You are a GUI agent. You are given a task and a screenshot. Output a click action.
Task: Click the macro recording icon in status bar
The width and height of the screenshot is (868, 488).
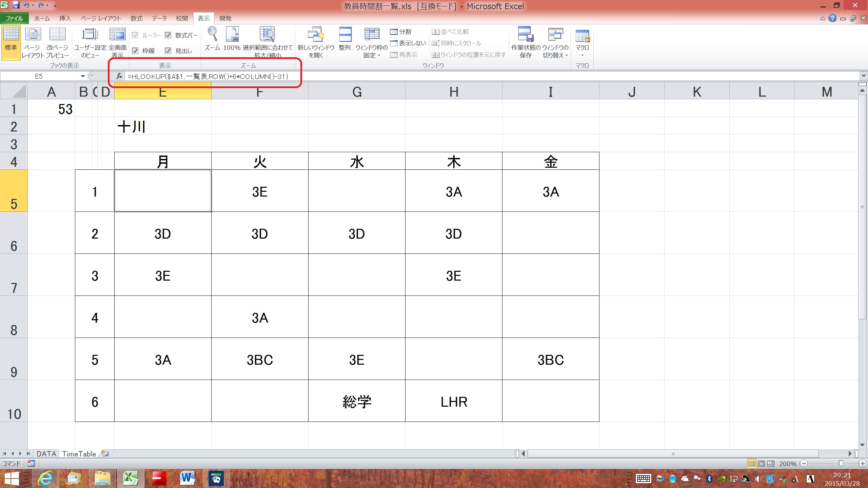pos(31,463)
